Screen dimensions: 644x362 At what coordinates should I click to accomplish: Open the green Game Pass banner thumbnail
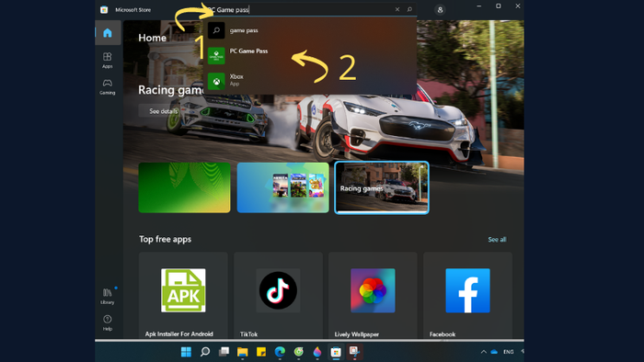(184, 187)
